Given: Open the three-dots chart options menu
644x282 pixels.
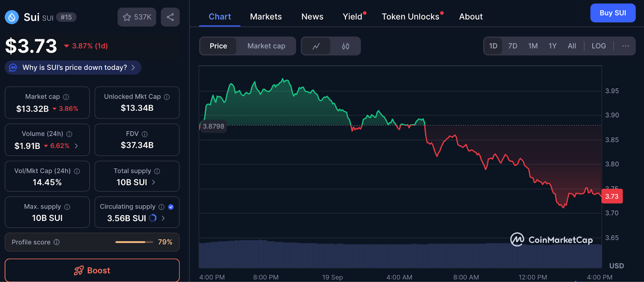Looking at the screenshot, I should coord(625,46).
